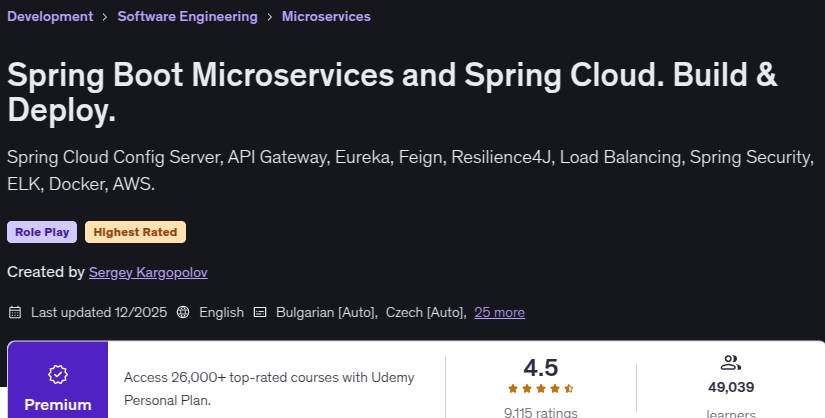Select the course title heading
Viewport: 825px width, 418px height.
392,92
